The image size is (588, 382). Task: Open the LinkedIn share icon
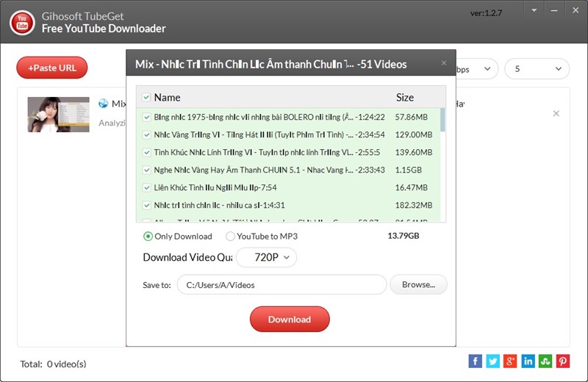click(528, 361)
